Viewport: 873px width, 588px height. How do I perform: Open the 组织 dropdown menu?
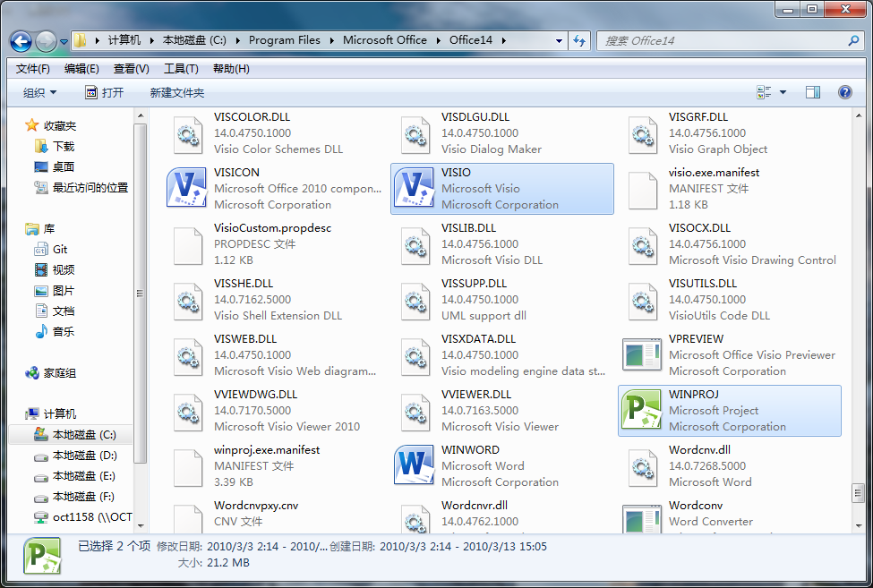pos(39,92)
